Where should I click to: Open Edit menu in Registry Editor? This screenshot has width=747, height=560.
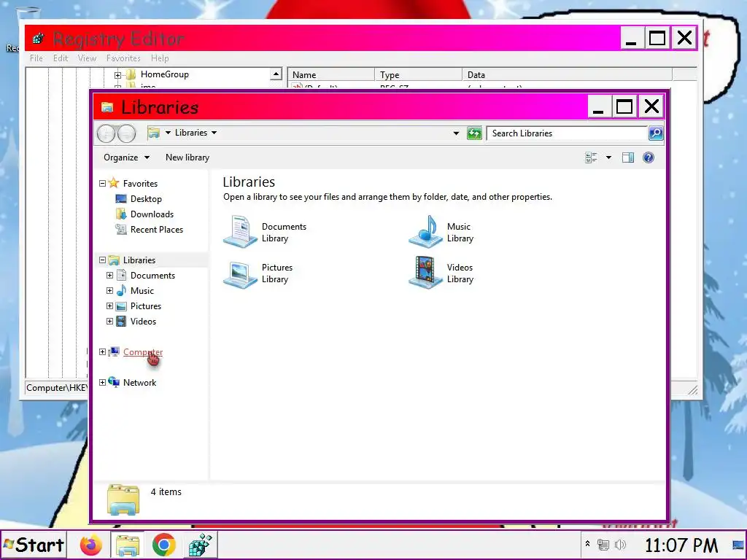click(x=60, y=58)
